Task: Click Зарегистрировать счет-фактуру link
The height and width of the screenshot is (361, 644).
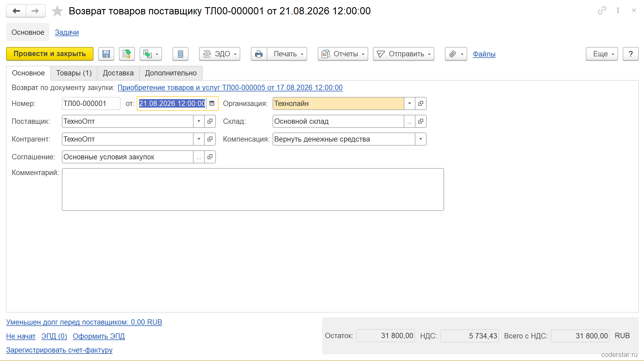Action: click(x=59, y=350)
